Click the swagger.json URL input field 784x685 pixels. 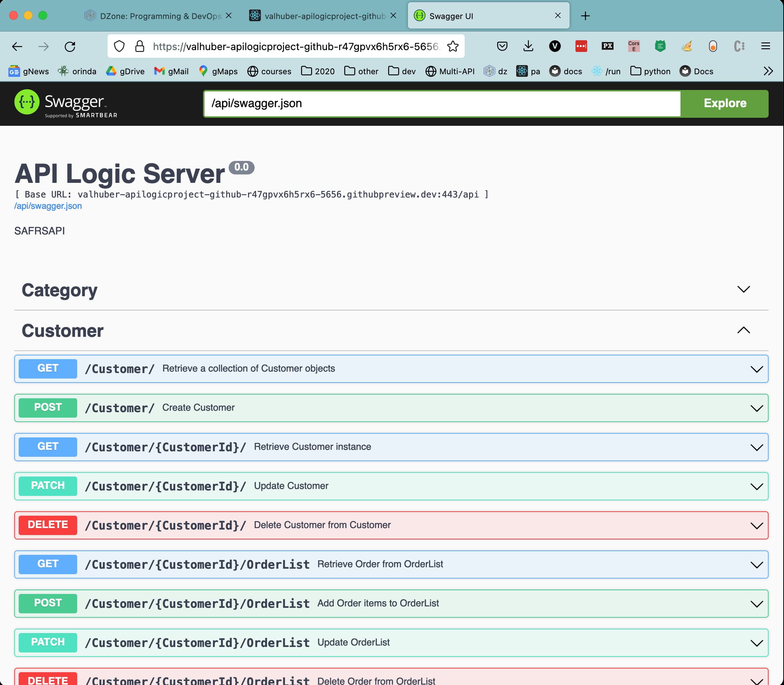[442, 103]
